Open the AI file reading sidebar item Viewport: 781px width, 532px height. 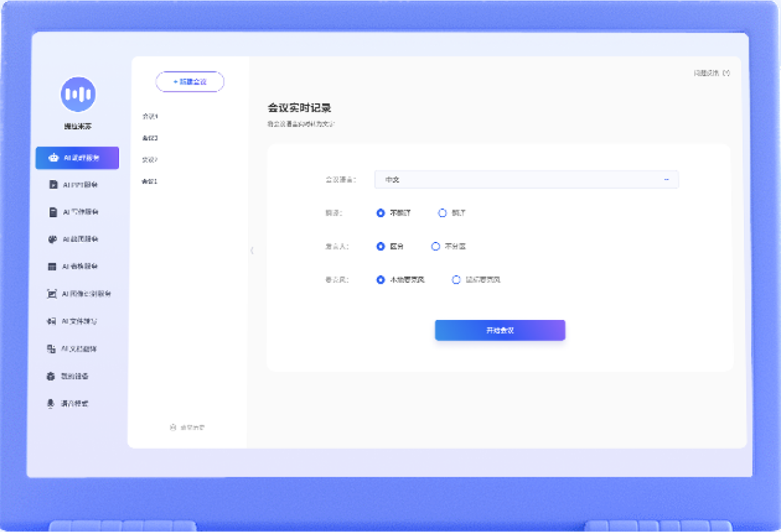click(73, 321)
